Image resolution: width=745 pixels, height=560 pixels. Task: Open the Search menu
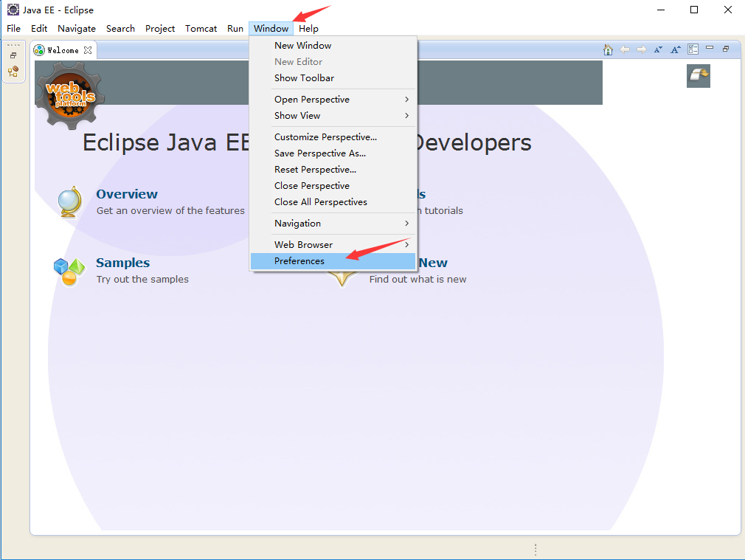tap(120, 29)
